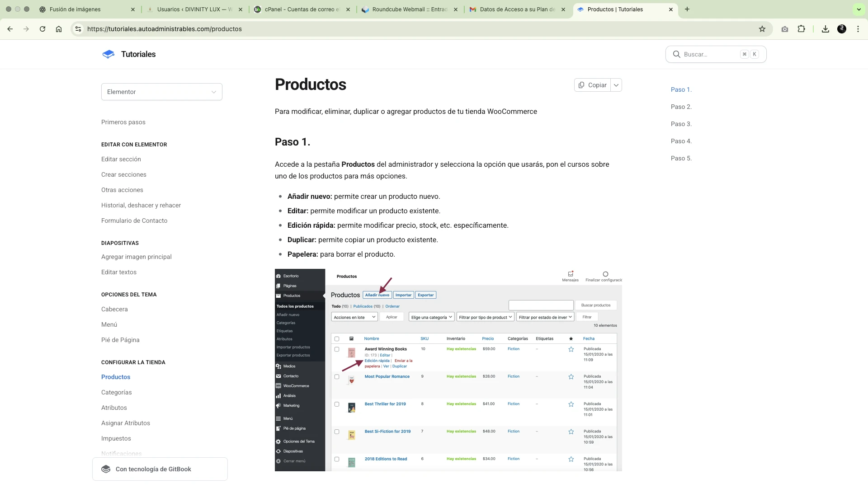Close the Productos | Tutoriales tab
Screen dimensions: 868x488
click(x=671, y=9)
